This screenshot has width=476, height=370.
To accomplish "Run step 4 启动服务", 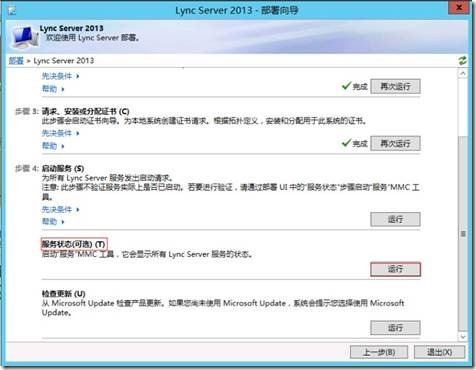I will 395,219.
